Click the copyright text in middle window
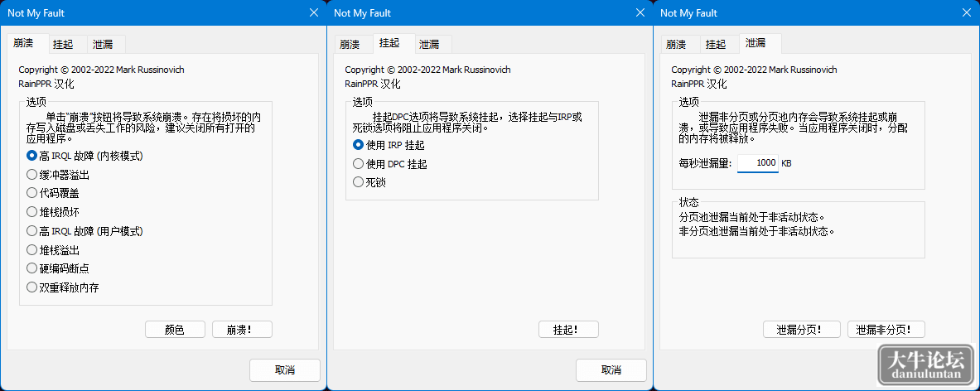This screenshot has width=980, height=391. pos(428,70)
